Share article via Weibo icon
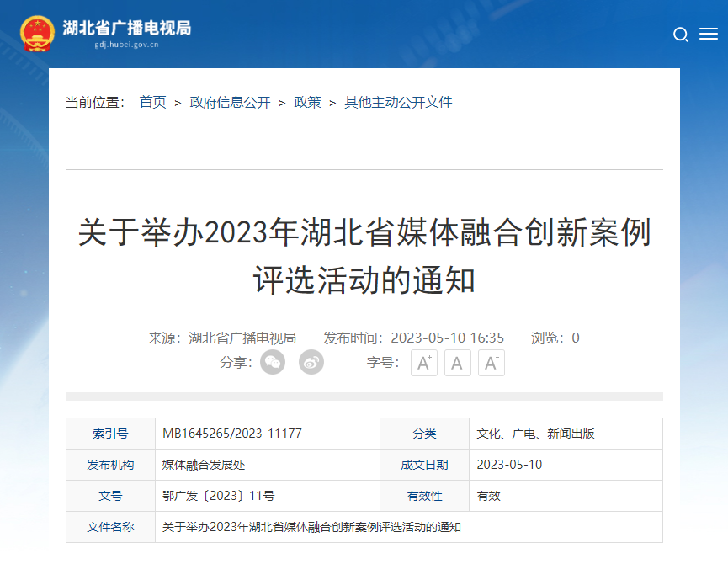The image size is (728, 564). (x=311, y=363)
